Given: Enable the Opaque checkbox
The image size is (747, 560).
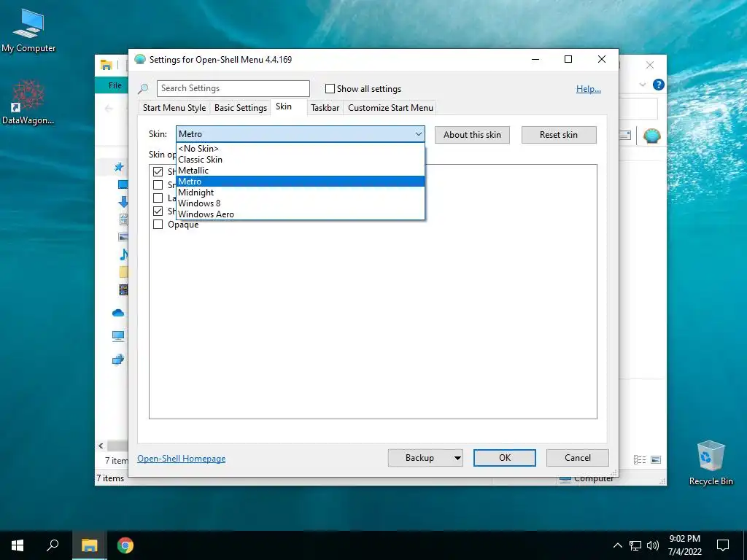Looking at the screenshot, I should click(x=158, y=225).
